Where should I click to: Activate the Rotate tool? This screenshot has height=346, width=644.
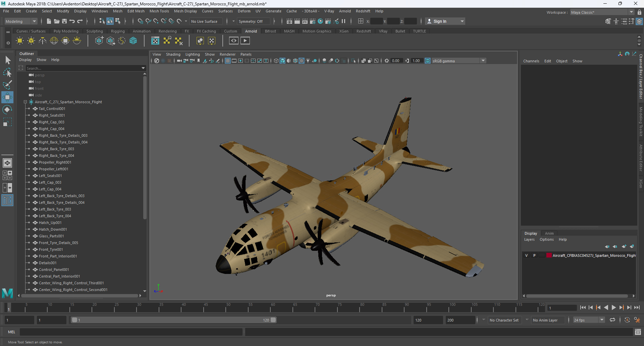click(7, 110)
